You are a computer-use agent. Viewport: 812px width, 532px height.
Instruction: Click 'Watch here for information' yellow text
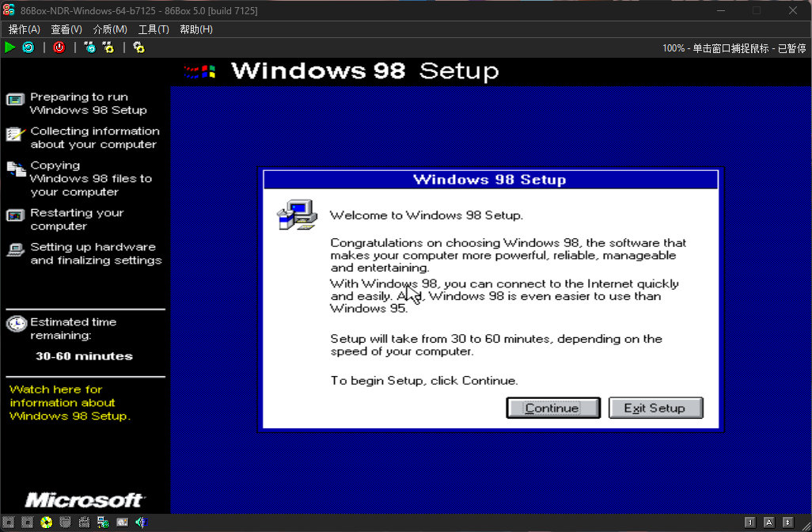click(x=70, y=402)
